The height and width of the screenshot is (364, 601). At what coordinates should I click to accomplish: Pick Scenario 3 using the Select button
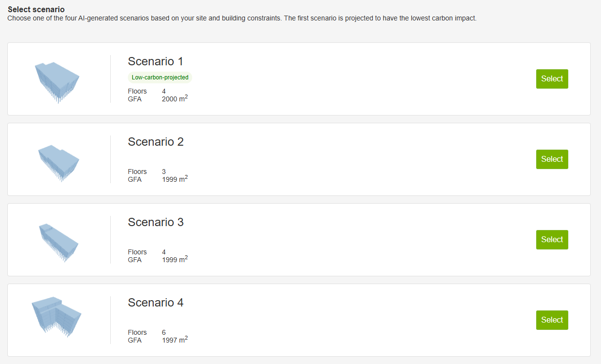pyautogui.click(x=552, y=240)
